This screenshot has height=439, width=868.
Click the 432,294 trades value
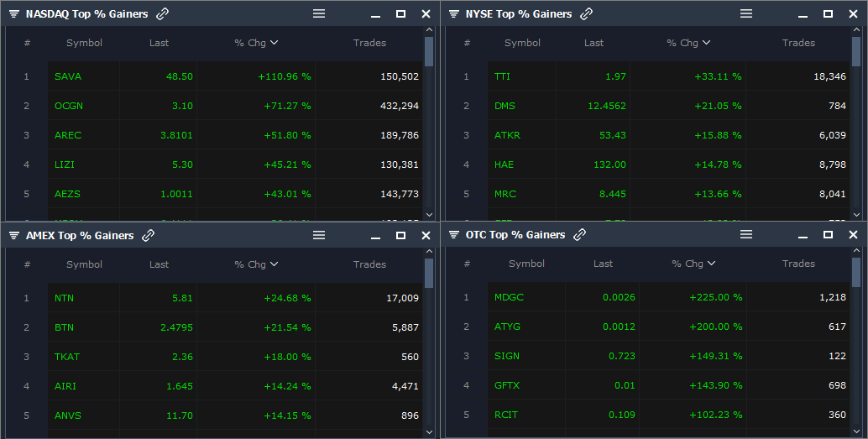[399, 106]
